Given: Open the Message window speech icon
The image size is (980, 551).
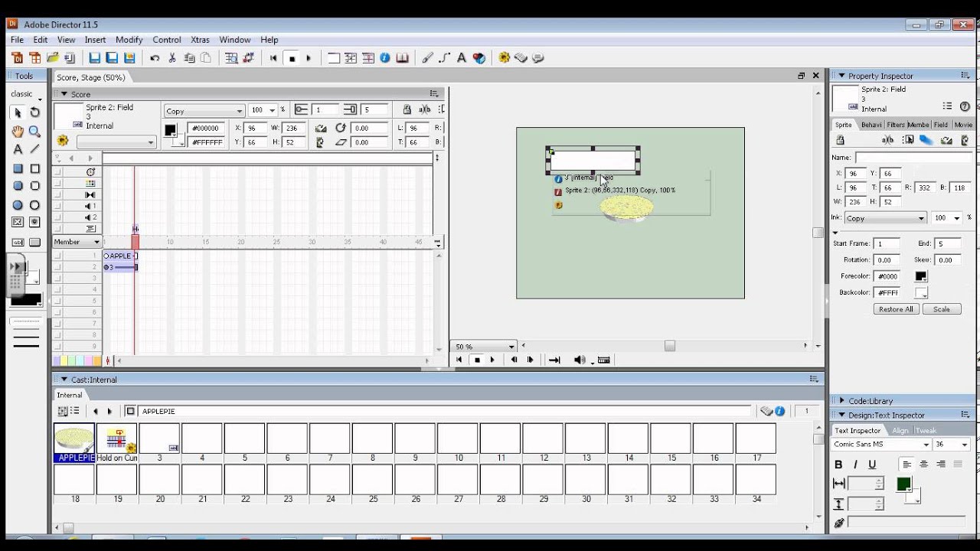Looking at the screenshot, I should pos(538,57).
